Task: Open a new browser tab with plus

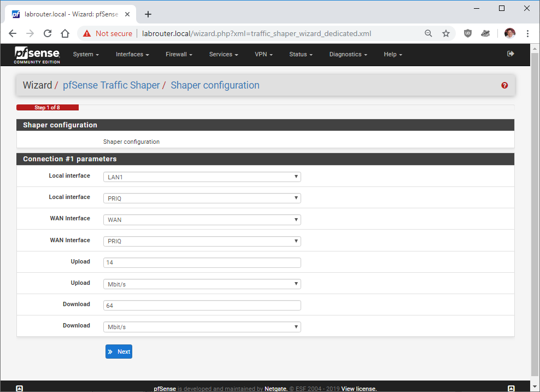Action: (148, 14)
